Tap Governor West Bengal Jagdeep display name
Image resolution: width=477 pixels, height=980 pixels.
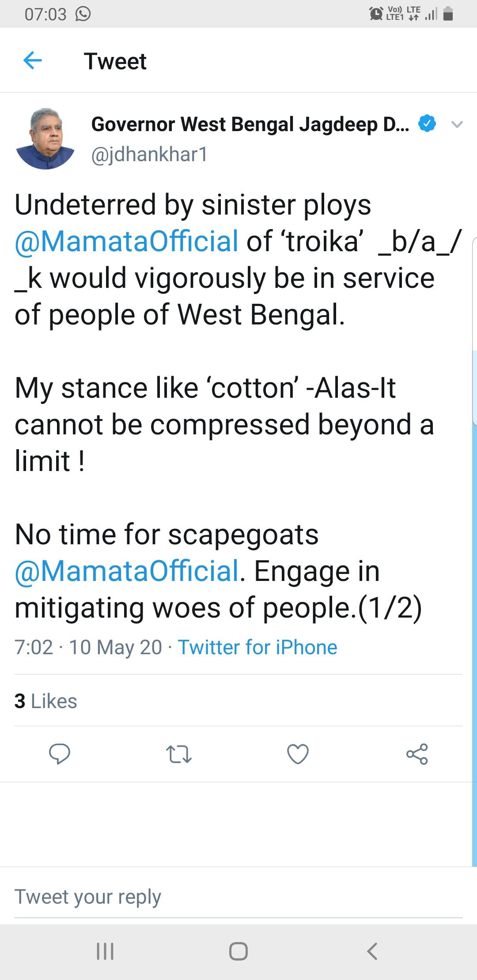250,124
